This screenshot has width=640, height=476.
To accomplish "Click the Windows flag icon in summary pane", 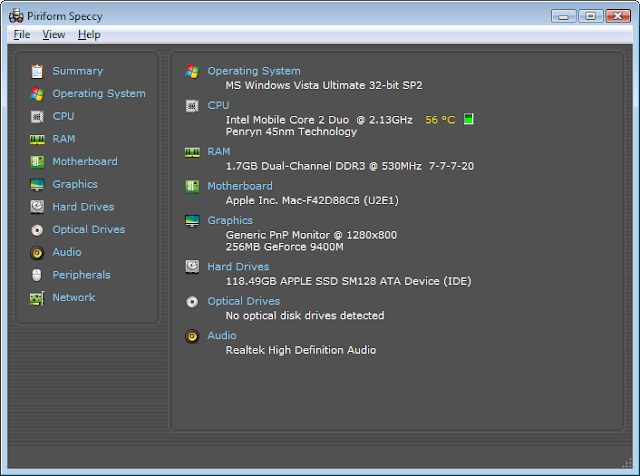I will [192, 71].
